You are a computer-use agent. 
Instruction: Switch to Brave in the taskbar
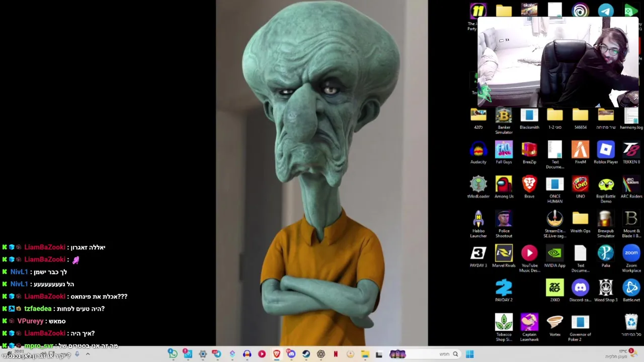click(x=276, y=354)
